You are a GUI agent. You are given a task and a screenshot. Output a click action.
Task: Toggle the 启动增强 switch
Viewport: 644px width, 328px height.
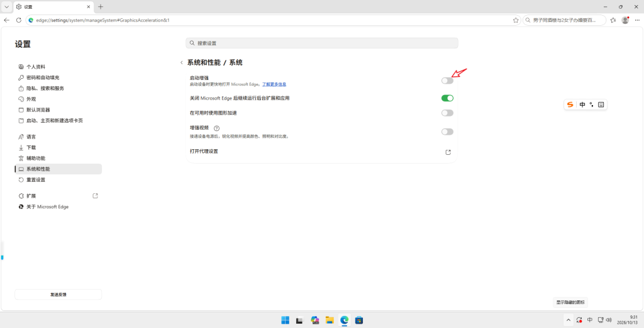447,81
